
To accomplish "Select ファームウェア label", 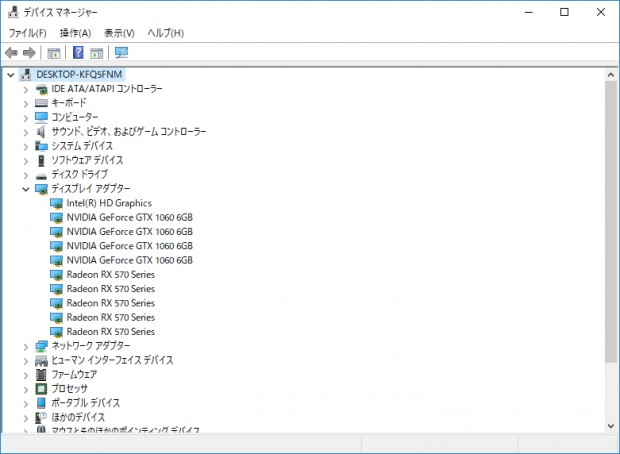I will pos(74,375).
